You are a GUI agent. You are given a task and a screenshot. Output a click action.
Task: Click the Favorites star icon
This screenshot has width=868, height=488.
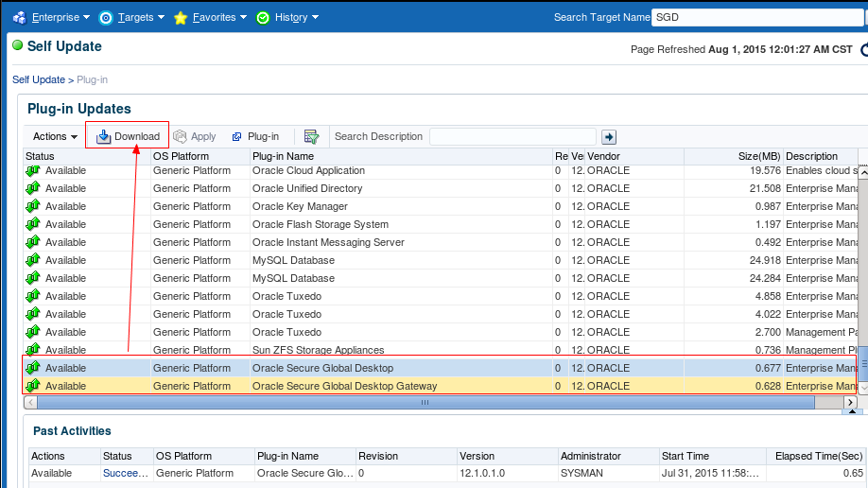[x=181, y=18]
